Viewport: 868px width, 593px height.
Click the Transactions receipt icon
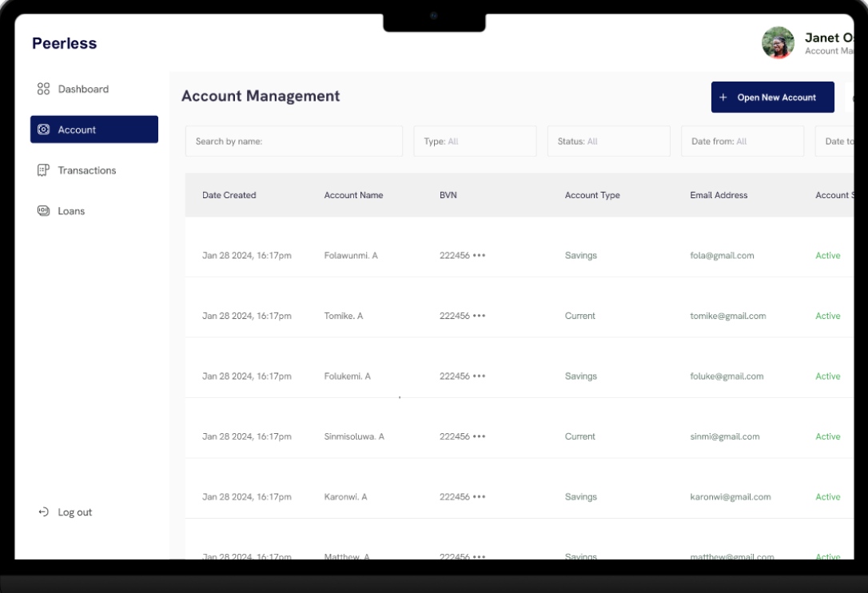pos(44,170)
